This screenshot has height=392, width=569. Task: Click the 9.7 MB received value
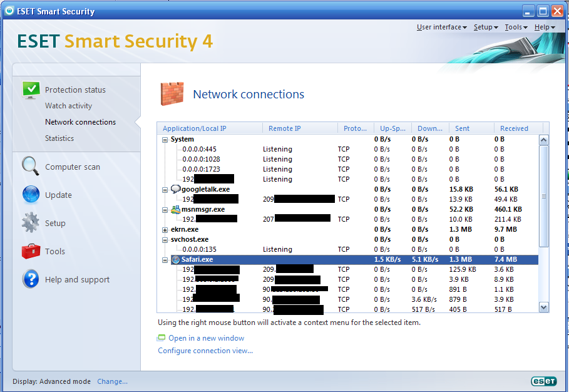coord(506,229)
